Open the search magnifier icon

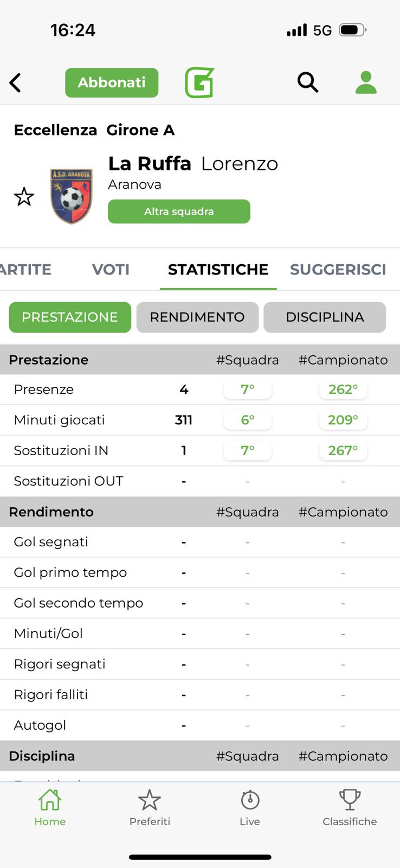[307, 82]
